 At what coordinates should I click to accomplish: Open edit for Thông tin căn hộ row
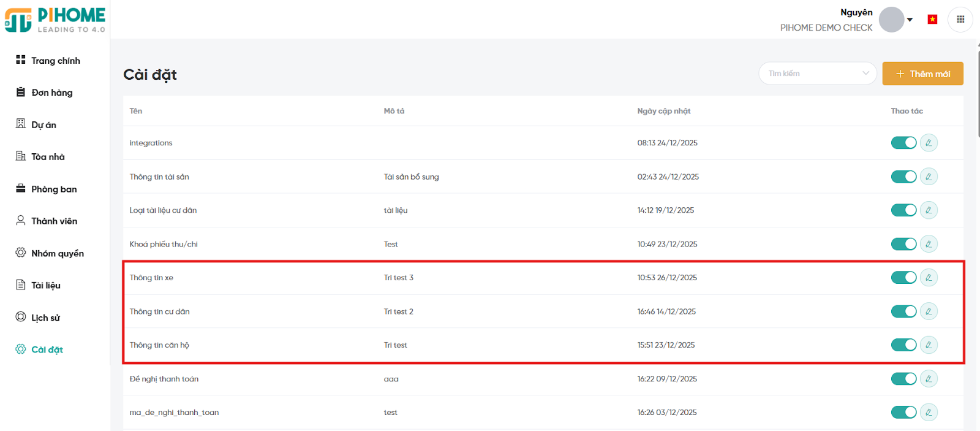tap(929, 345)
